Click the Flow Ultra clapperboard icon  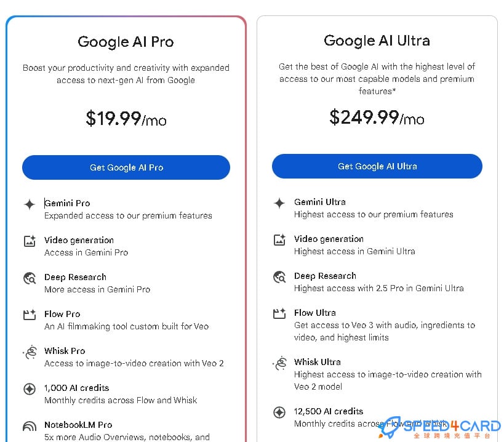[x=279, y=313]
